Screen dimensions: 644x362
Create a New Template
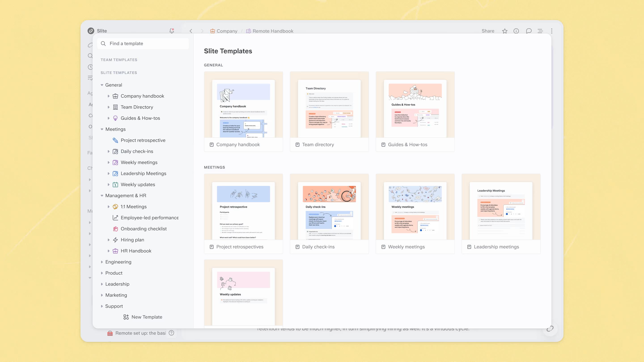pos(143,317)
